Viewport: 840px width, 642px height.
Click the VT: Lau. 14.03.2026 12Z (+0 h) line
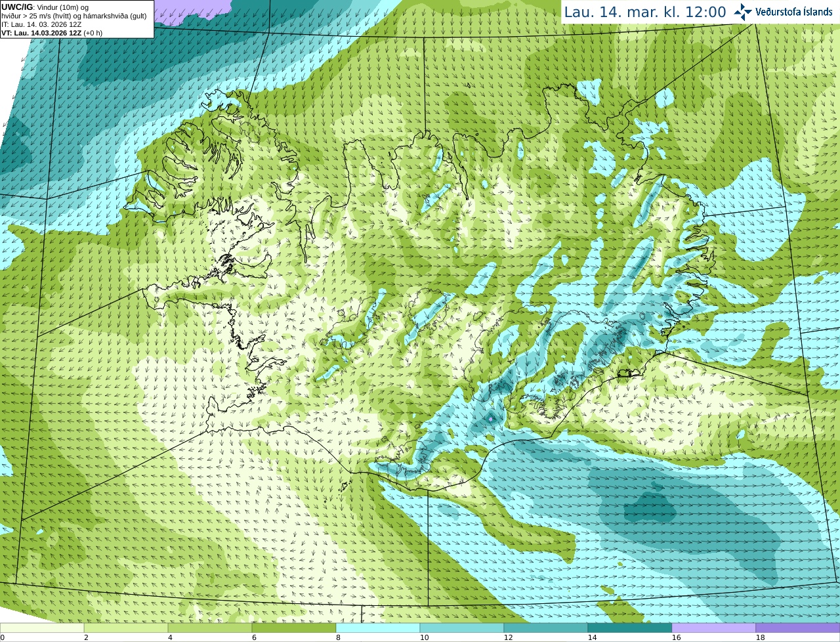point(52,33)
